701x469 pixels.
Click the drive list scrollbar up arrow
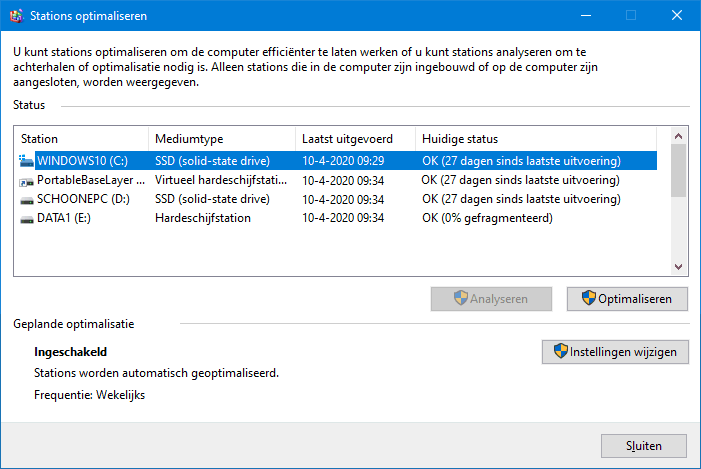point(678,136)
